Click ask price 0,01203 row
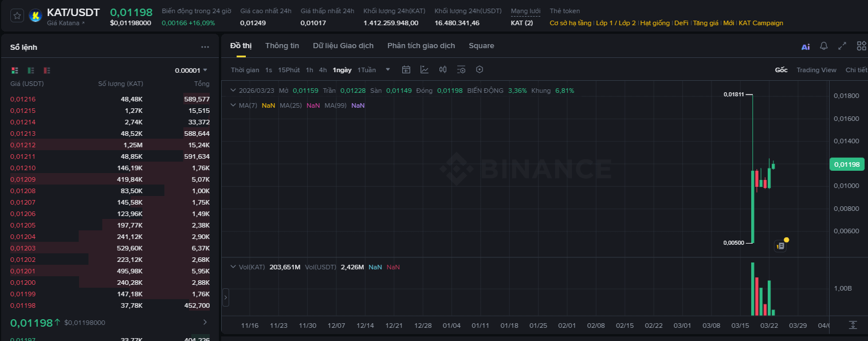The width and height of the screenshot is (868, 341). pyautogui.click(x=110, y=248)
